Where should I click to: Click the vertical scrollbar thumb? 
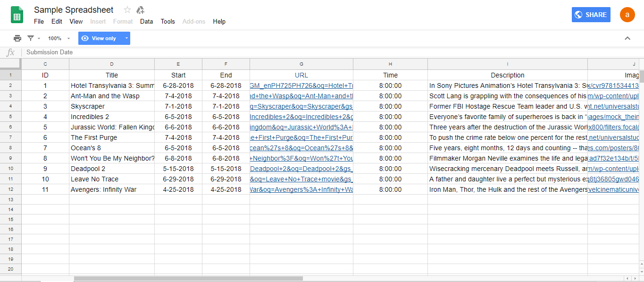(642, 76)
